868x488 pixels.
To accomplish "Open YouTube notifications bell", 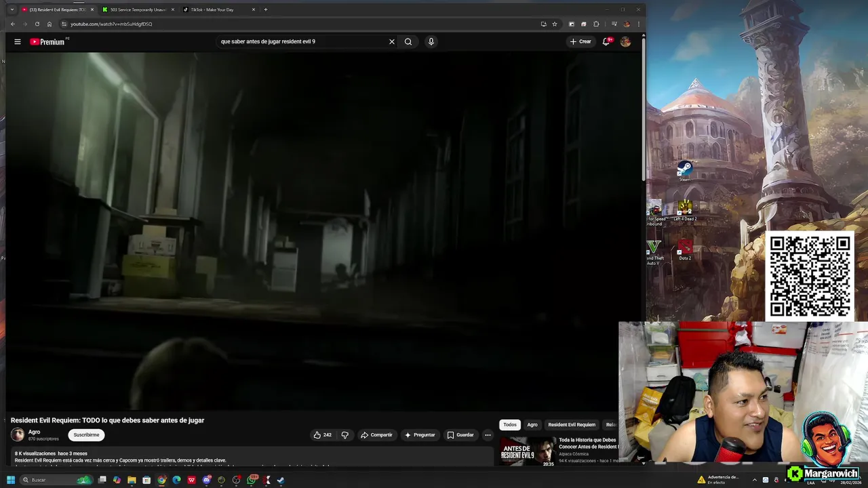I will pyautogui.click(x=606, y=41).
